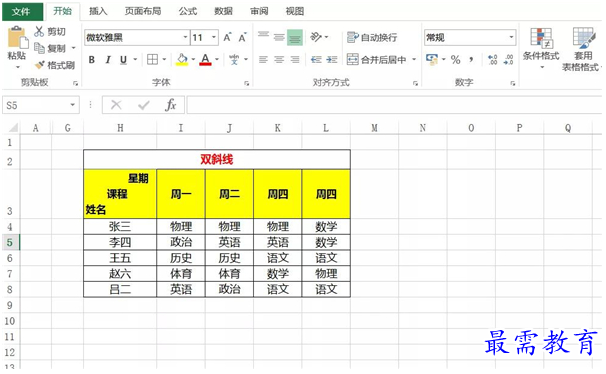606x374 pixels.
Task: Toggle italic formatting
Action: pos(108,60)
